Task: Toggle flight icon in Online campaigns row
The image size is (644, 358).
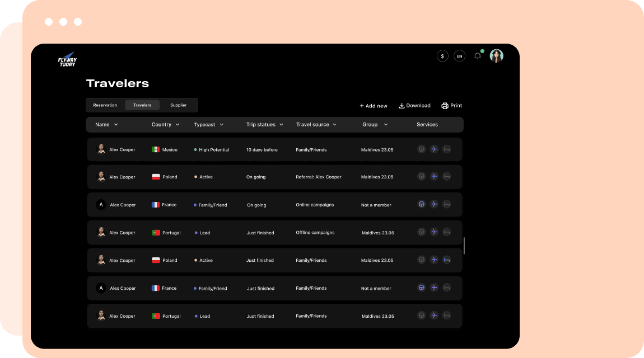Action: [x=434, y=204]
